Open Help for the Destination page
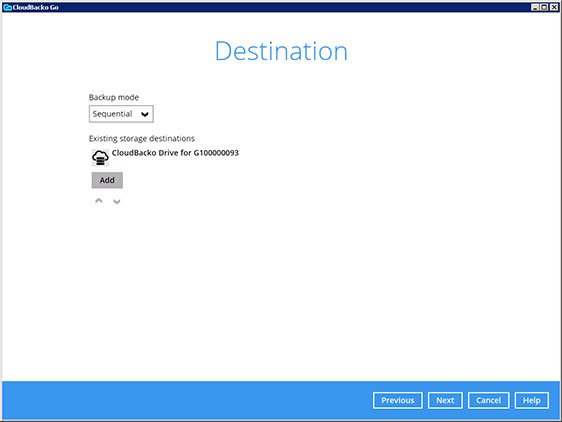This screenshot has height=422, width=562. pos(532,400)
